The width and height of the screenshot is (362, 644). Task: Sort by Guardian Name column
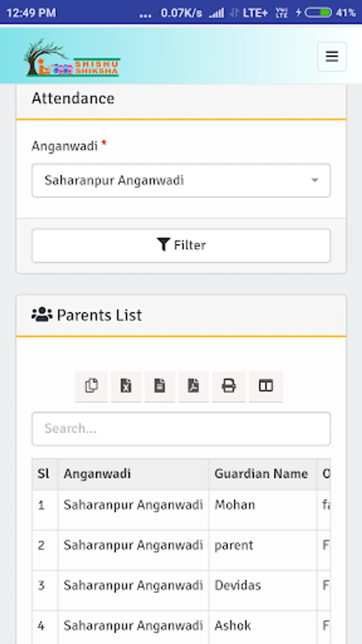point(261,474)
